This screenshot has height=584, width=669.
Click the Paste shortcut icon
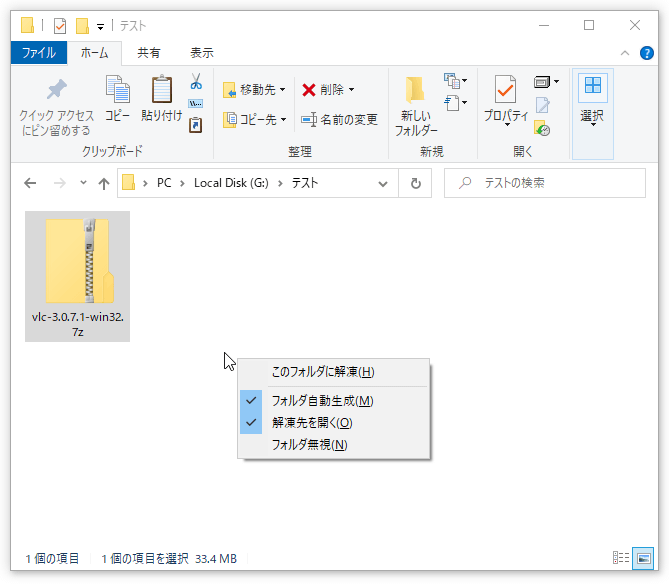point(195,125)
